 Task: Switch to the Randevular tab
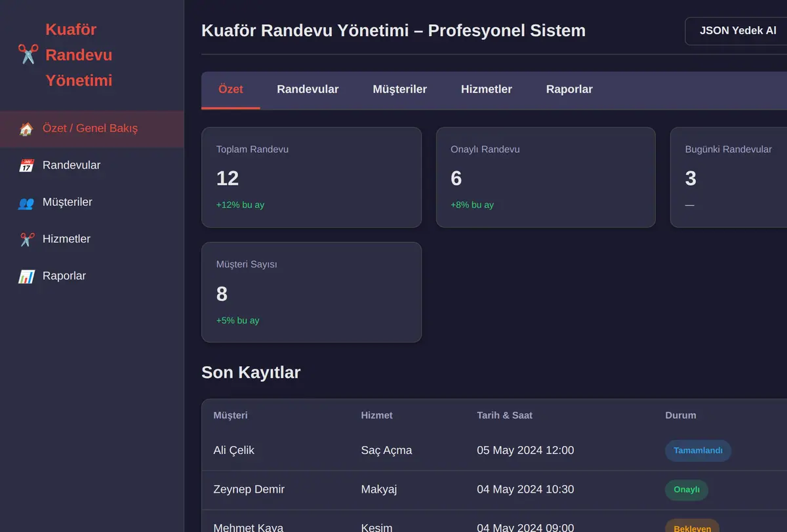coord(308,90)
